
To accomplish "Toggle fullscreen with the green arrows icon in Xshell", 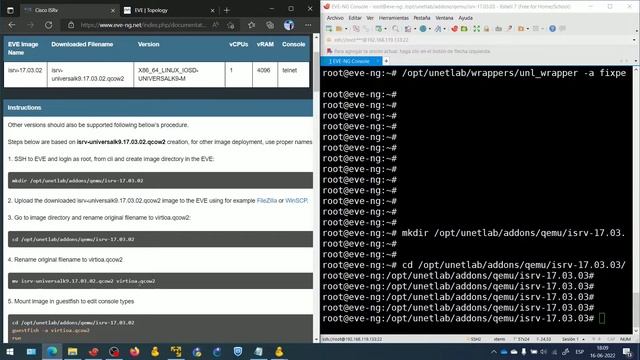I will click(x=476, y=29).
